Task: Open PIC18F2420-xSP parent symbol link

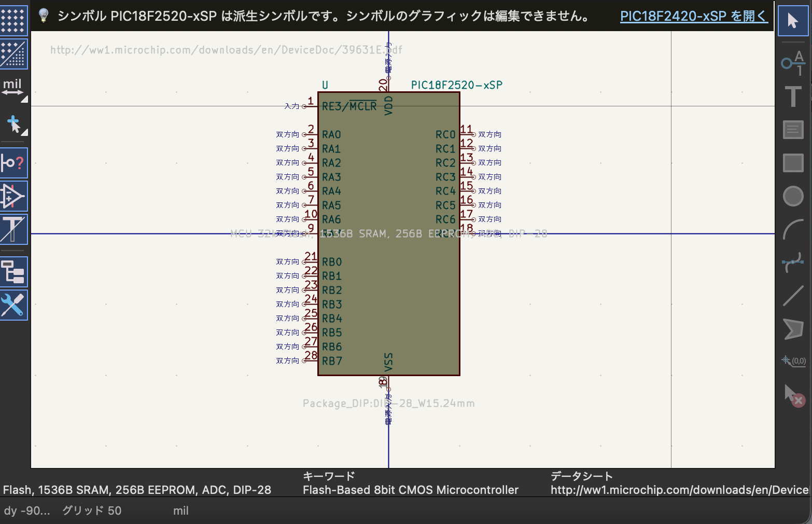Action: pyautogui.click(x=693, y=16)
